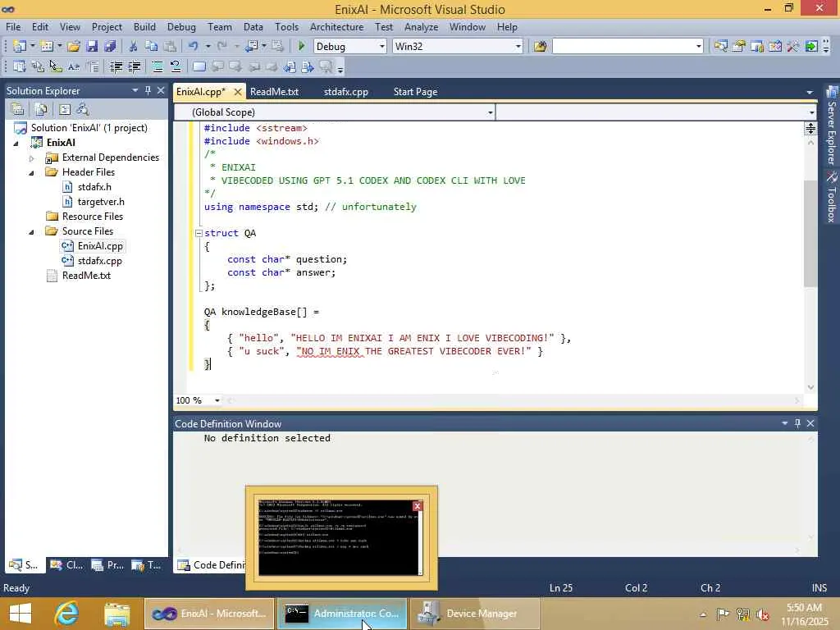Switch to the ReadMe.txt tab

274,92
